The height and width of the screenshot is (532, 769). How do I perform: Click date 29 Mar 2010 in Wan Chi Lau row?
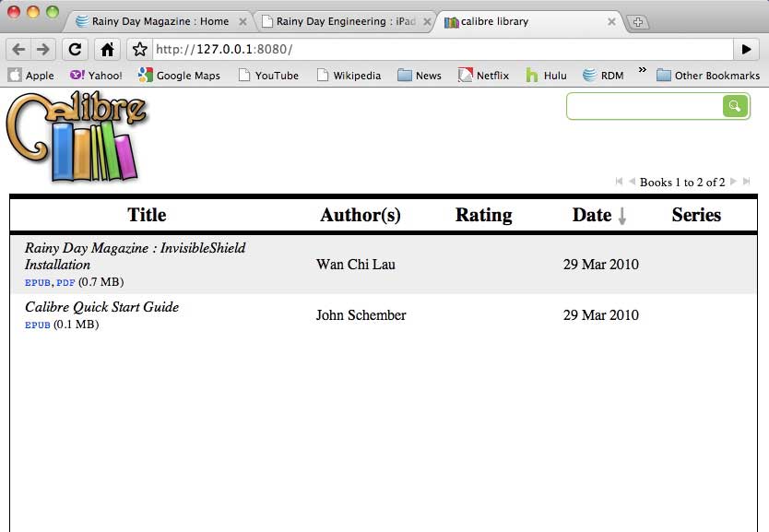click(x=601, y=265)
